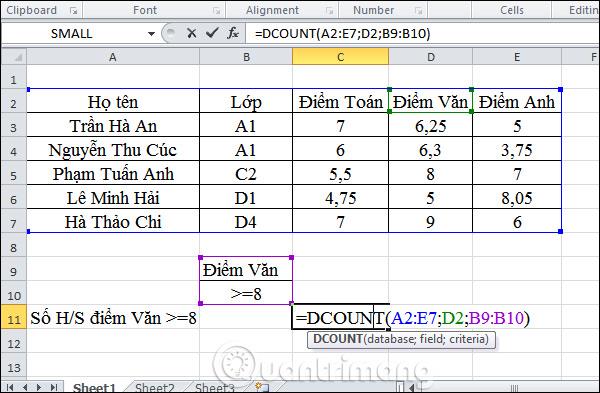Click label 'Số H/S điểm Văn >=8'

113,318
